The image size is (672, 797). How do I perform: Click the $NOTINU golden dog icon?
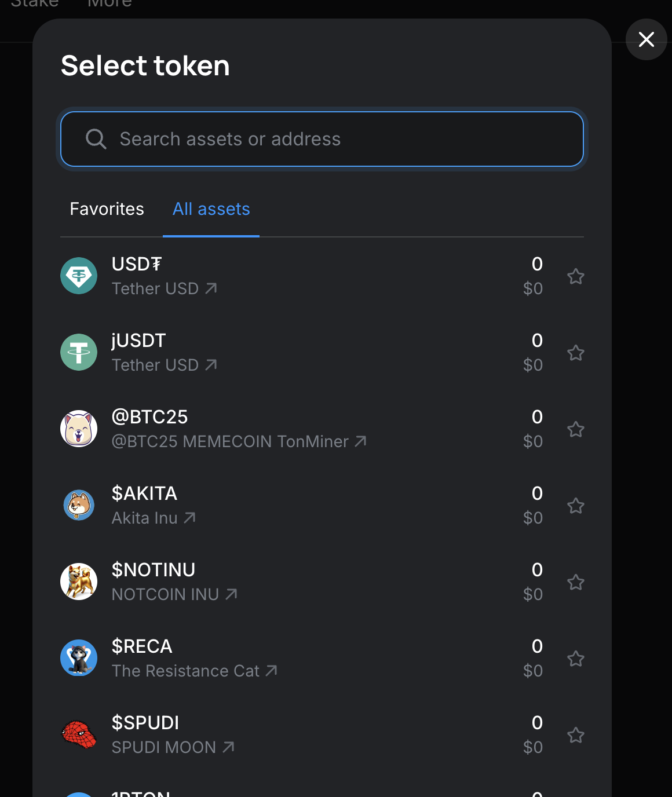(x=79, y=582)
